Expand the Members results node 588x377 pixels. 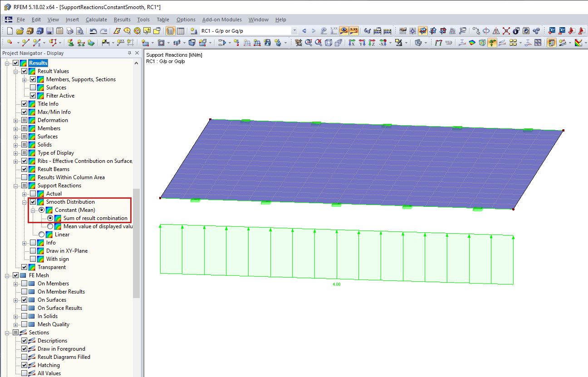coord(16,128)
